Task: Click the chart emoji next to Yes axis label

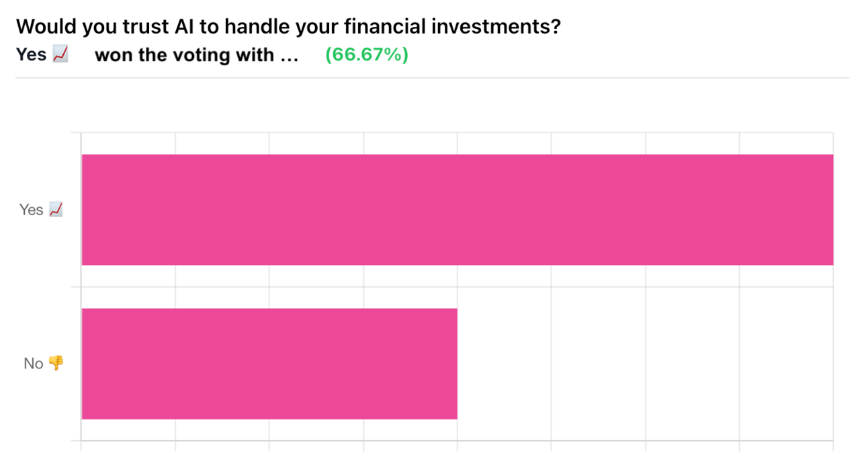Action: [56, 210]
